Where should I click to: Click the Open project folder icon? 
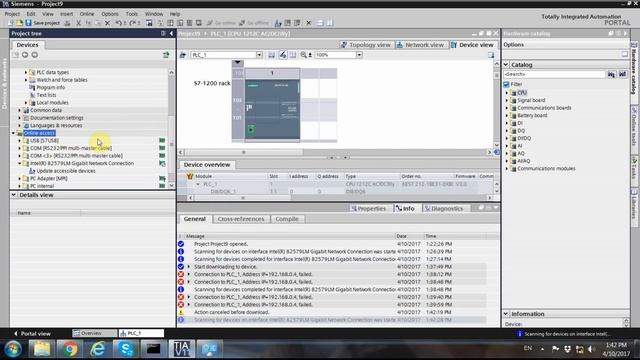click(19, 23)
